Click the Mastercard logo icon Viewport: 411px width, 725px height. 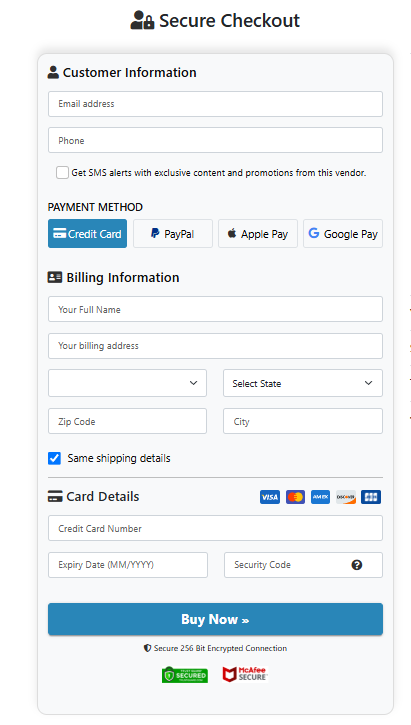tap(295, 497)
